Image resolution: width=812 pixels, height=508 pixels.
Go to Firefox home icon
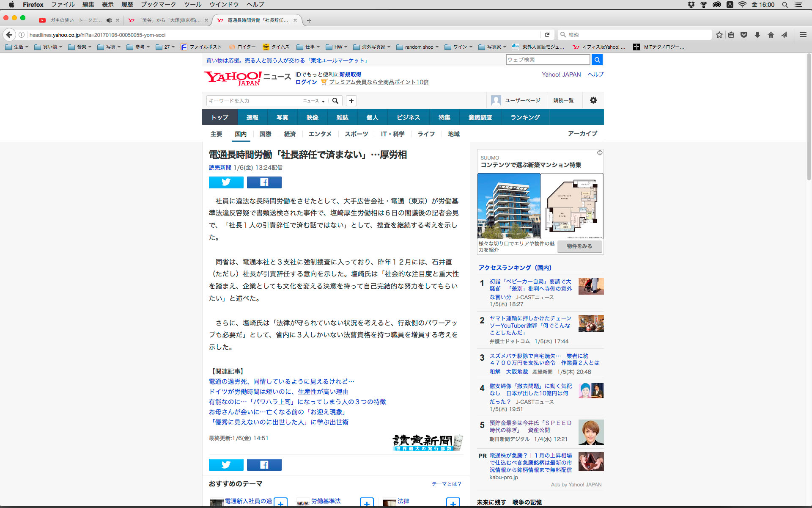coord(771,35)
